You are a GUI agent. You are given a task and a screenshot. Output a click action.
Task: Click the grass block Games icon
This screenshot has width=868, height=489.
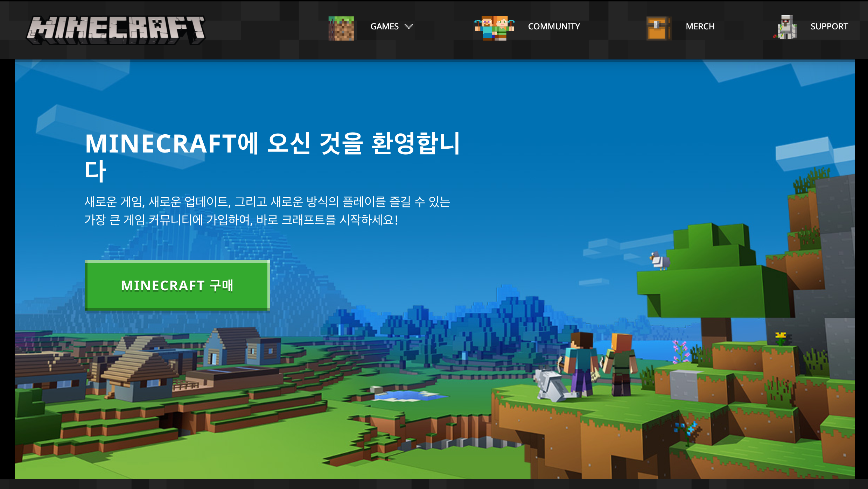coord(341,28)
